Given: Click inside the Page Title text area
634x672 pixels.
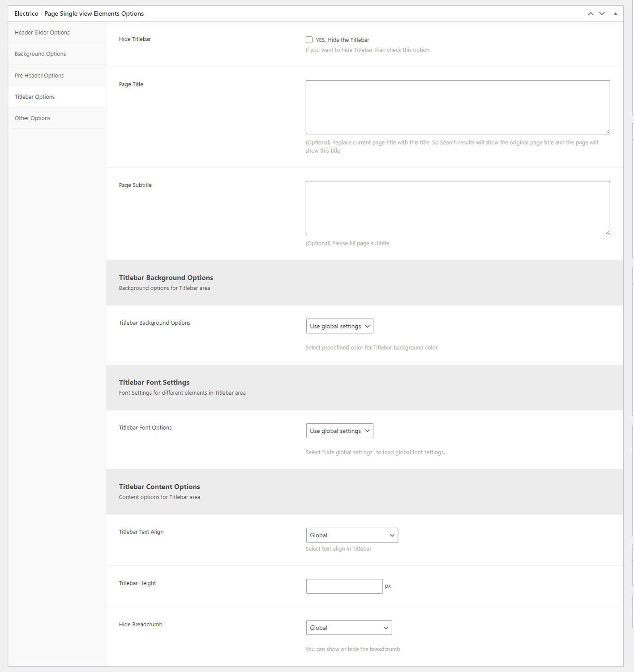Looking at the screenshot, I should tap(457, 107).
